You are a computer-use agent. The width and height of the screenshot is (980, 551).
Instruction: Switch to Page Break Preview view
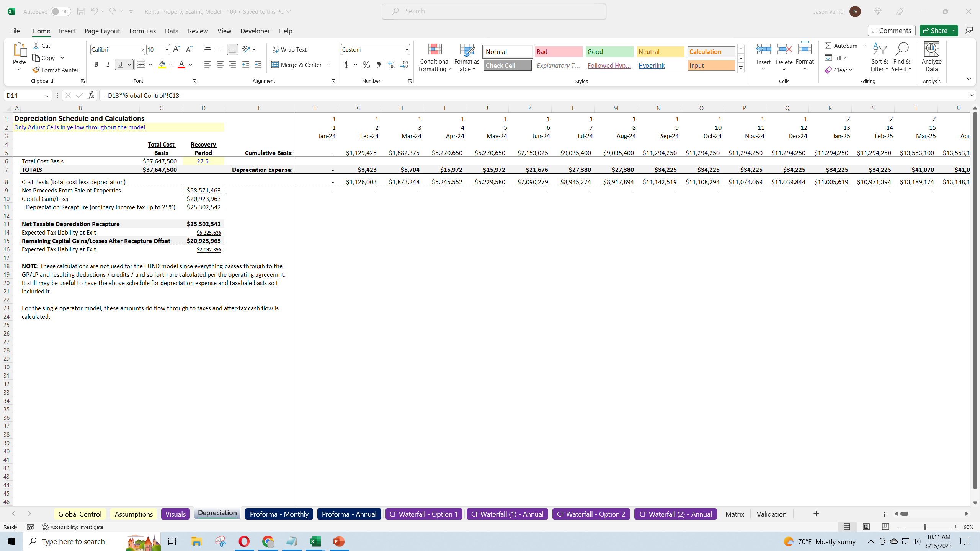(885, 527)
